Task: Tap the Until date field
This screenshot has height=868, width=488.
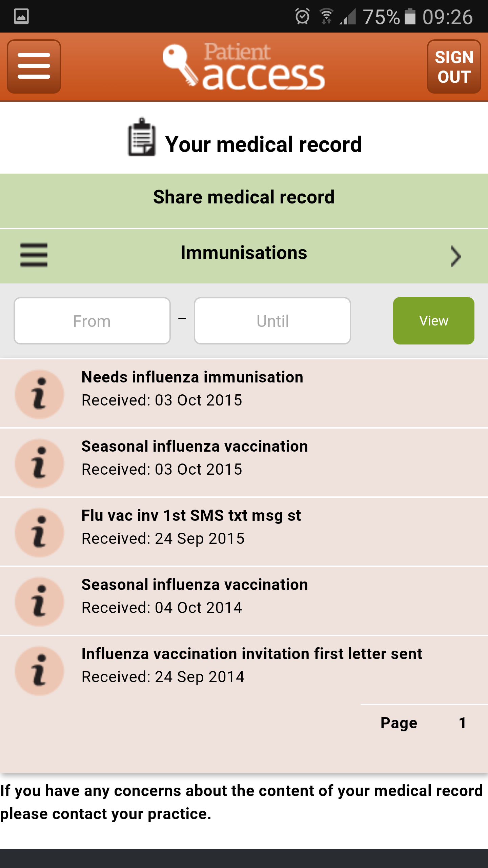Action: [272, 321]
